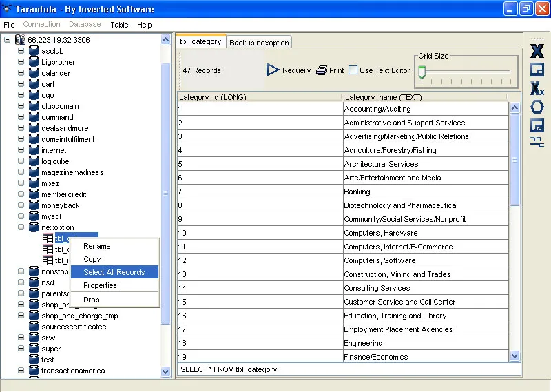Screen dimensions: 551x392
Task: Click the hexagon icon in right toolbar
Action: coord(537,107)
